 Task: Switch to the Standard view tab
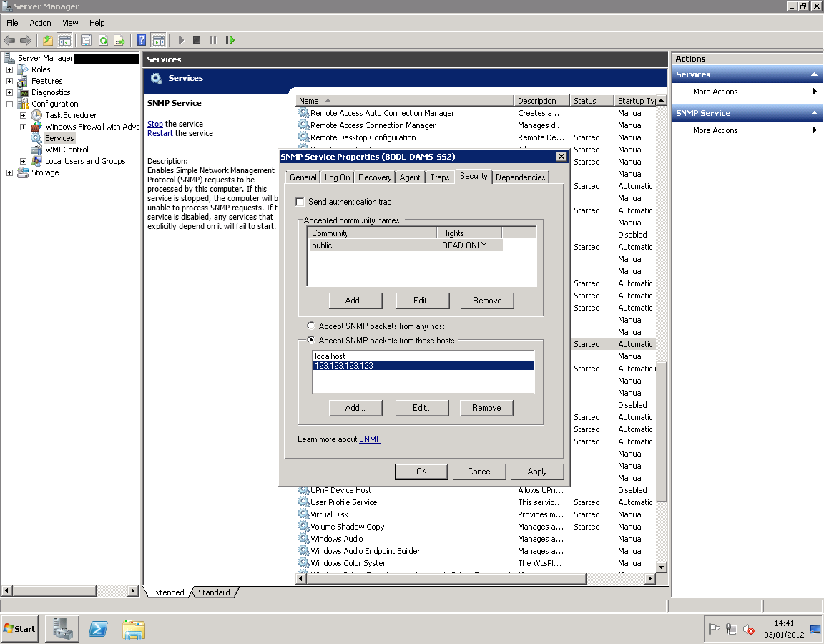click(214, 592)
